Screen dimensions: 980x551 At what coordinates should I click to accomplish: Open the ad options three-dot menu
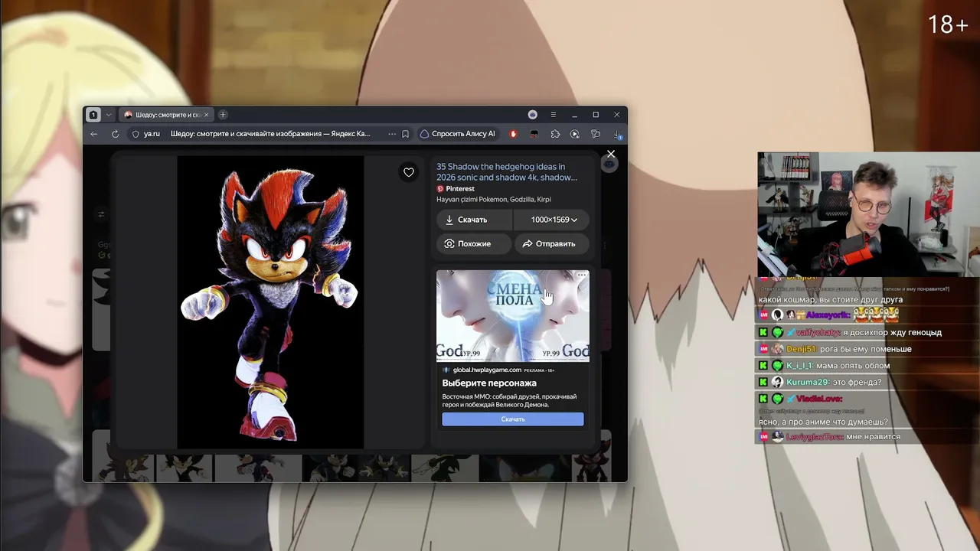click(x=582, y=275)
